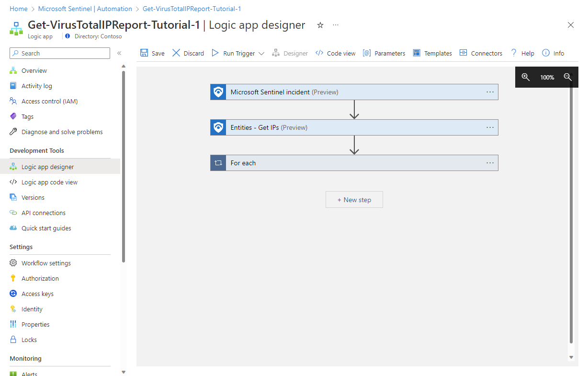Favorite the logic app with star icon
This screenshot has width=588, height=376.
tap(320, 25)
